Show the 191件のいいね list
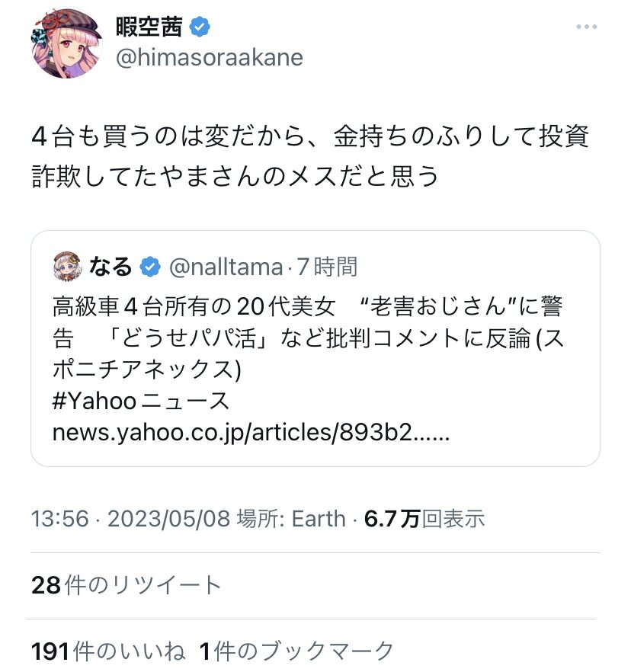631x672 pixels. tap(108, 651)
